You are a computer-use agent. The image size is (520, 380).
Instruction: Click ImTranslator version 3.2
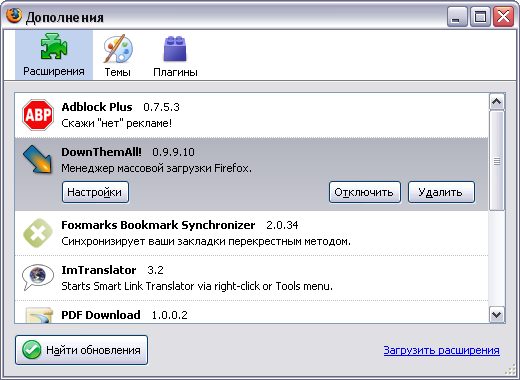click(x=155, y=270)
